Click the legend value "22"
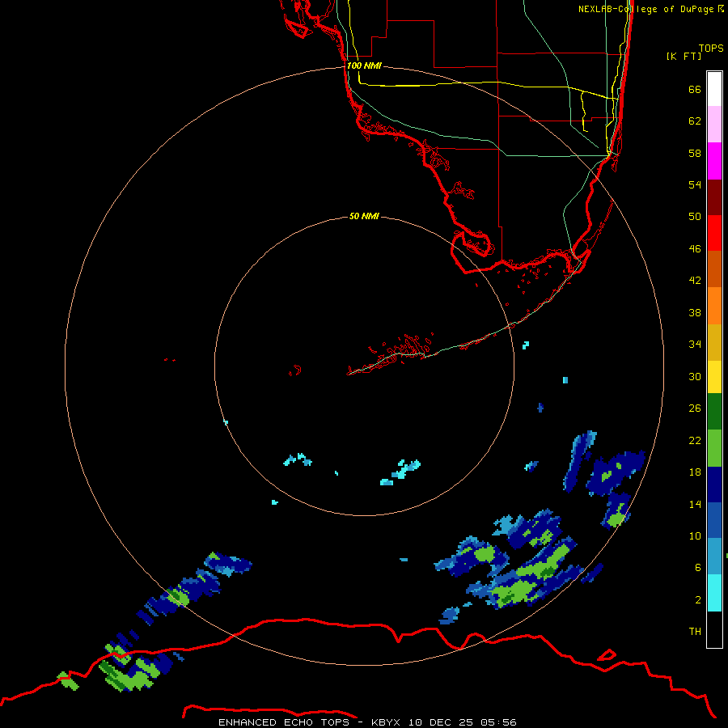Image resolution: width=728 pixels, height=728 pixels. click(695, 440)
